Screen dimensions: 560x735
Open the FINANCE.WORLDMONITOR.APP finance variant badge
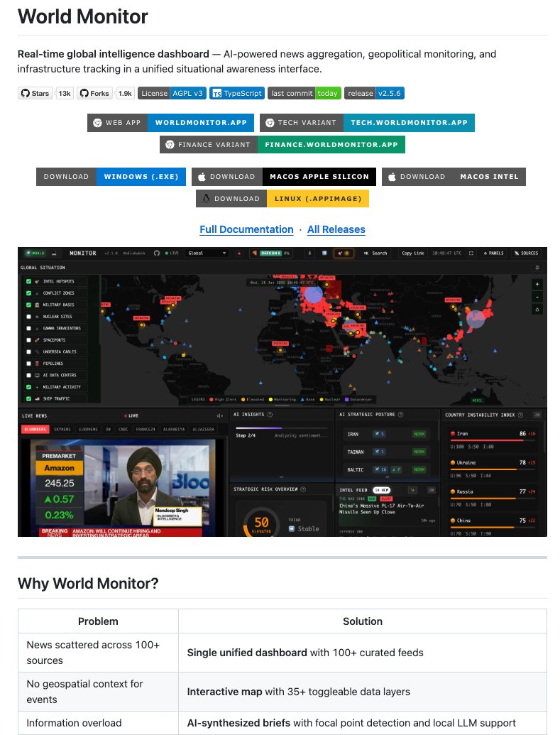pyautogui.click(x=282, y=145)
